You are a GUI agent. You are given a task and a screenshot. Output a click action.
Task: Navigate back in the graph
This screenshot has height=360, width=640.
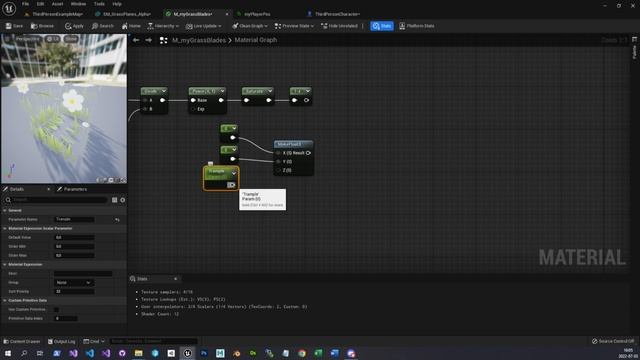click(136, 40)
